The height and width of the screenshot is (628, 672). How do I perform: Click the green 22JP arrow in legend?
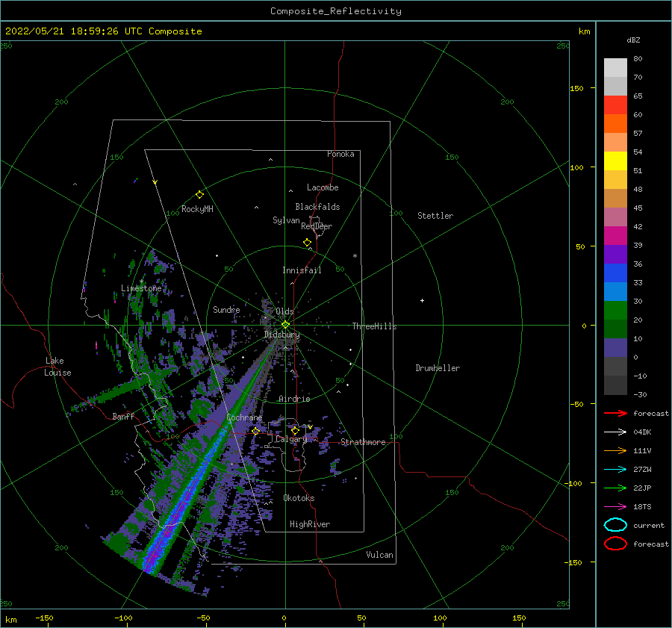coord(615,488)
